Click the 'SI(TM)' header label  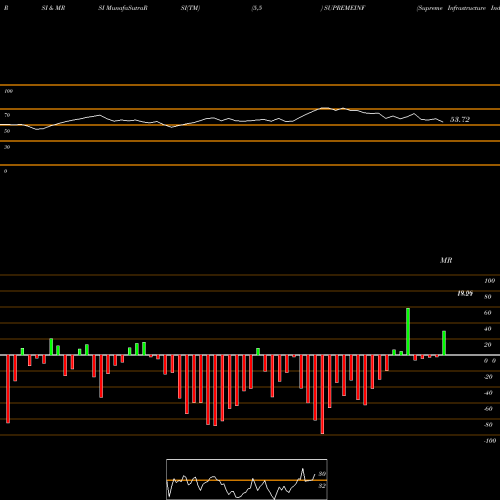(x=190, y=8)
